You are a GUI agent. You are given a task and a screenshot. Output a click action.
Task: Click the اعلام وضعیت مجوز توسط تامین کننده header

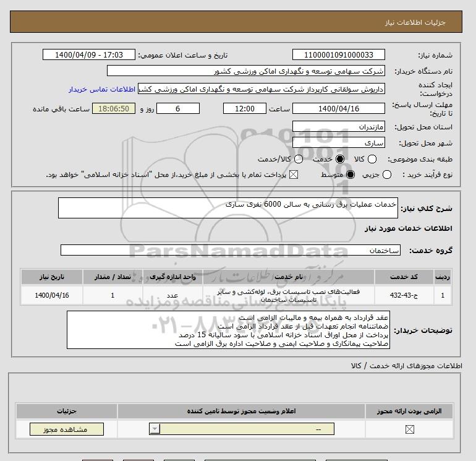(x=241, y=411)
